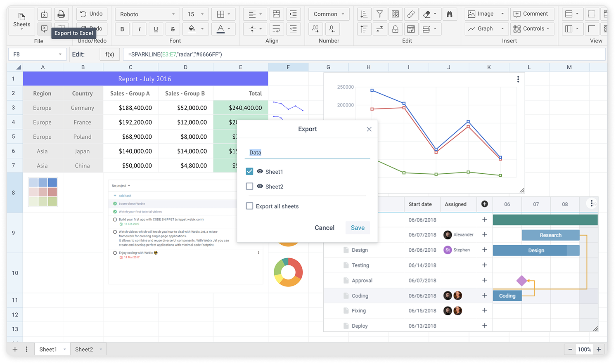Screen dimensions: 616x364
Task: Open Sheet1 tab's dropdown arrow menu
Action: click(x=65, y=350)
